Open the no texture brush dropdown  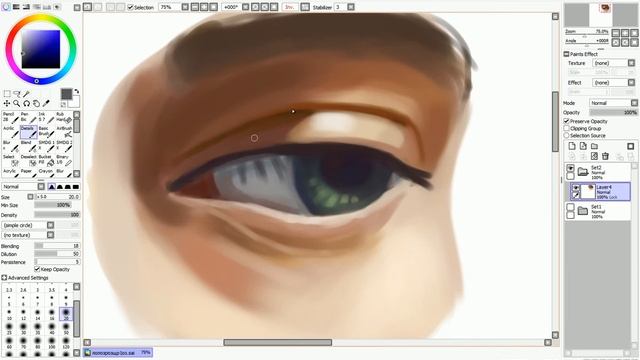point(28,235)
